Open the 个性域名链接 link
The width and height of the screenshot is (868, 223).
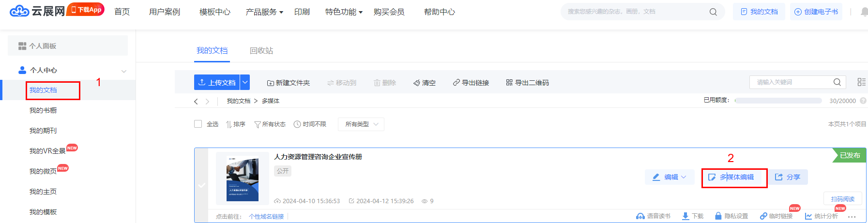(266, 216)
